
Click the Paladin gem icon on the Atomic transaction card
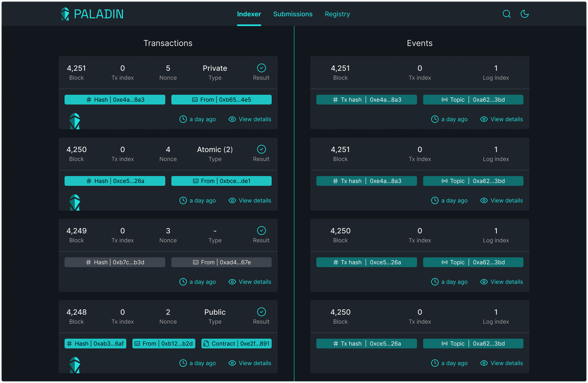(75, 201)
